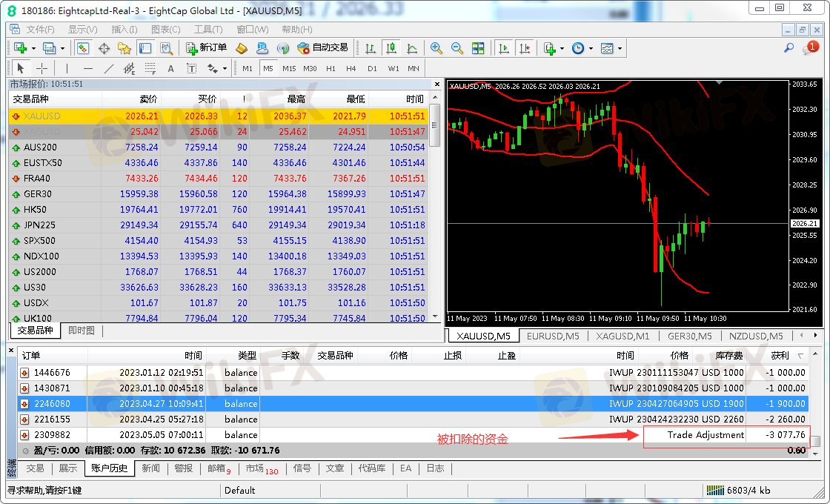Viewport: 830px width, 504px height.
Task: Open the arrows objects dropdown
Action: click(x=225, y=69)
